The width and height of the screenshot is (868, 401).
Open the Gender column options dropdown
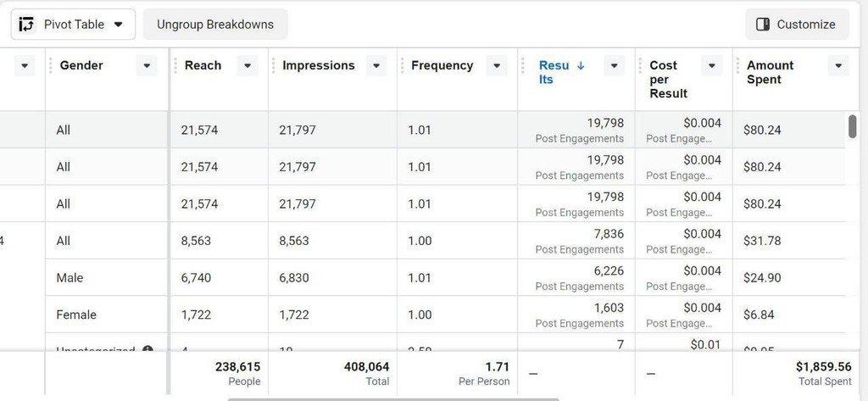point(147,65)
